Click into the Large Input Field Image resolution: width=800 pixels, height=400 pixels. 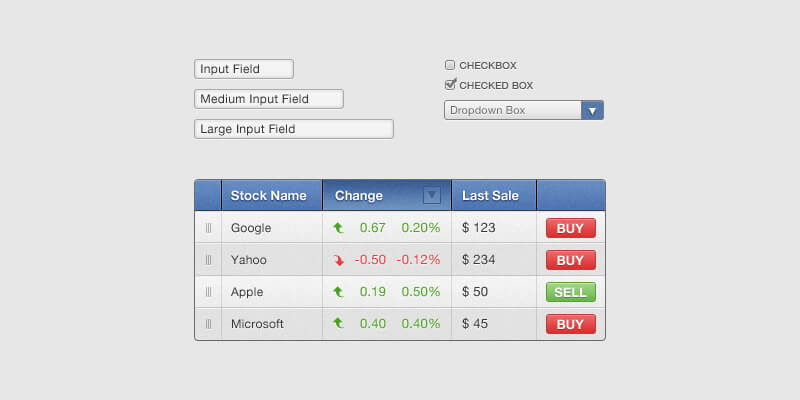[x=293, y=129]
